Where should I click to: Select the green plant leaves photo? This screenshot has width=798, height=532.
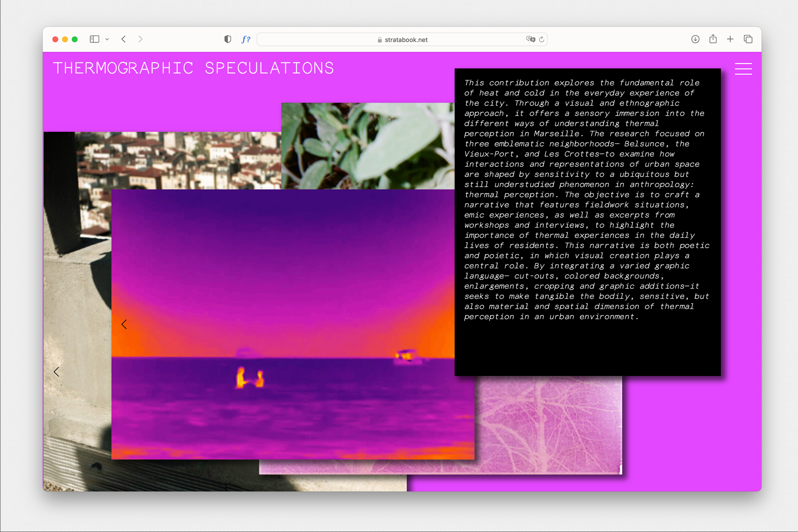coord(367,145)
